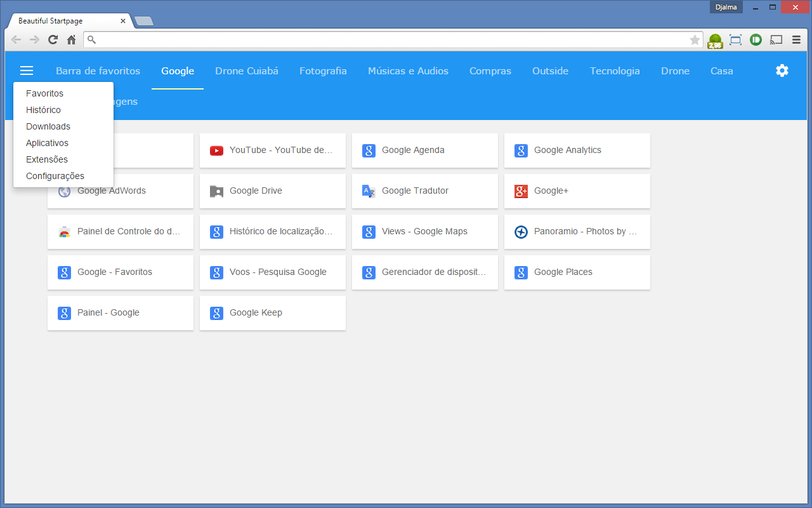Click the Google+ red icon
Screen dimensions: 812x508
pos(521,191)
